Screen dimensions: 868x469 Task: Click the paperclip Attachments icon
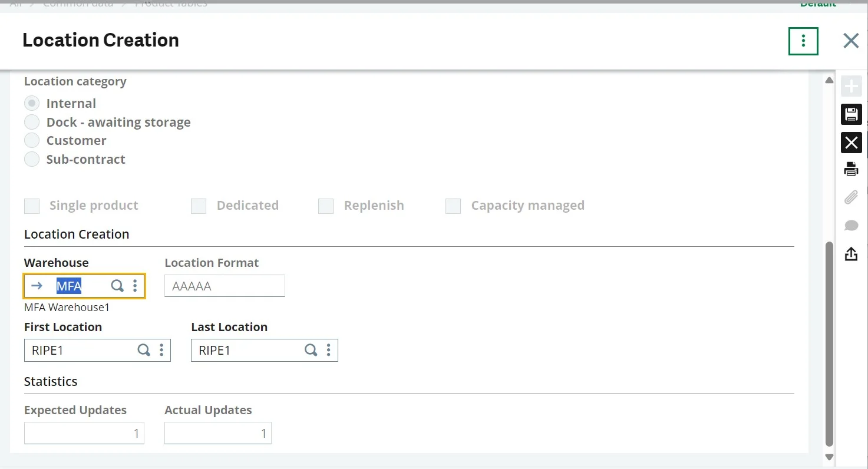[x=851, y=197]
